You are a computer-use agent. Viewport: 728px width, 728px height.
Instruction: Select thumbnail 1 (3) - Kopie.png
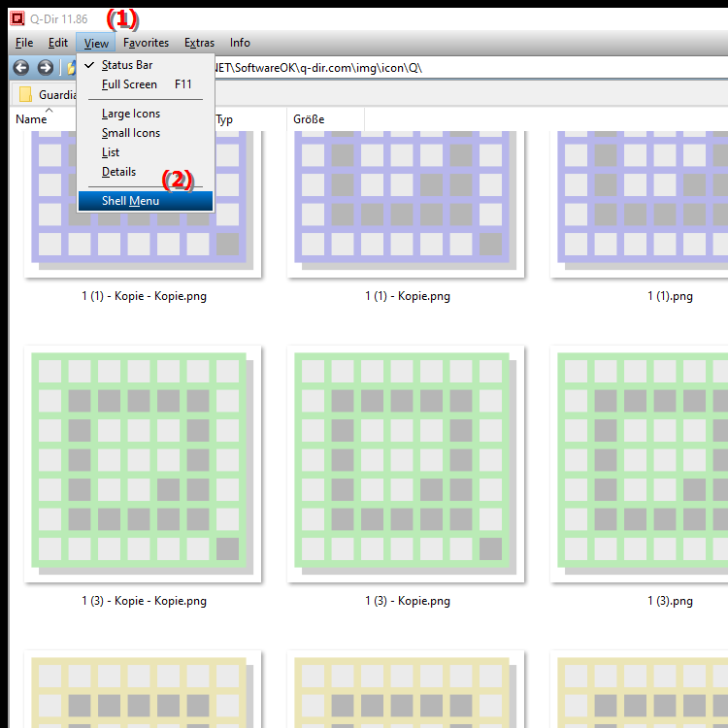(406, 464)
